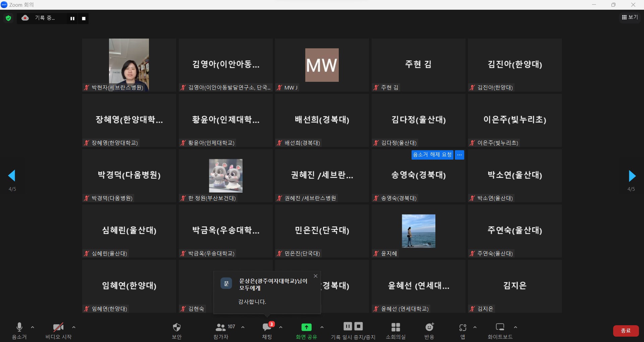Image resolution: width=644 pixels, height=342 pixels.
Task: Expand the arrow next to 앱
Action: [475, 327]
